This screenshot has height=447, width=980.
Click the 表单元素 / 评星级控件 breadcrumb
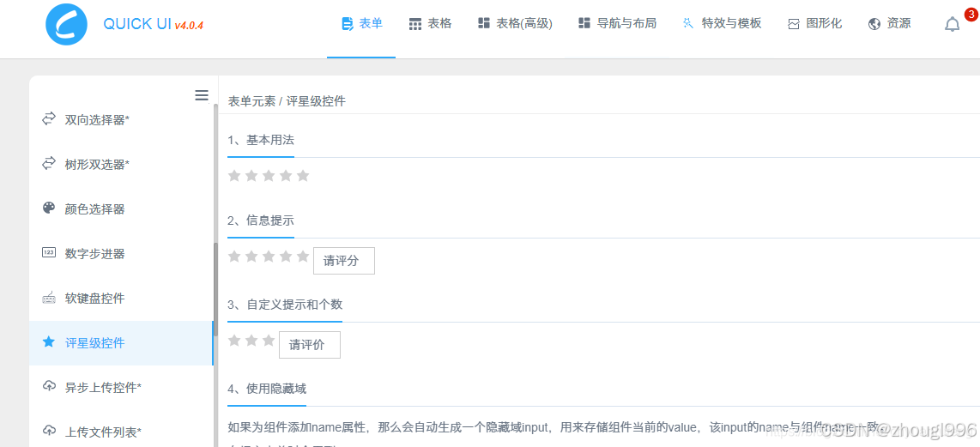click(287, 101)
